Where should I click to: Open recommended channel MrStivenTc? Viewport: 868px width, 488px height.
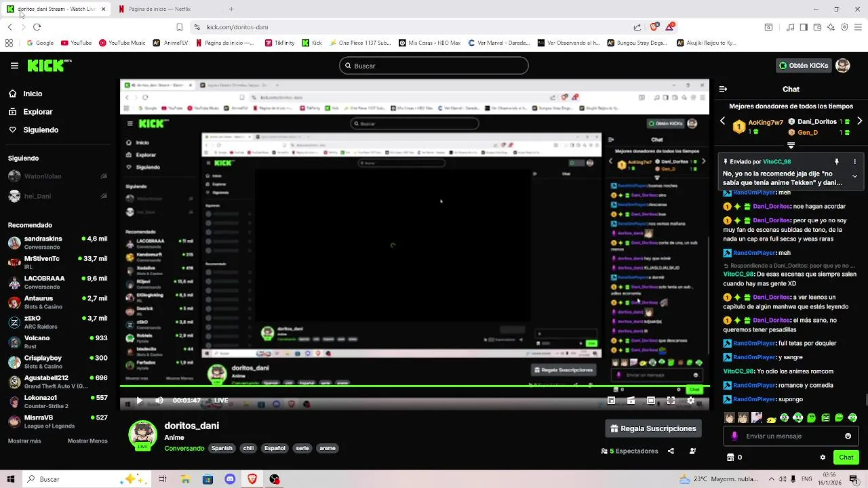click(58, 262)
